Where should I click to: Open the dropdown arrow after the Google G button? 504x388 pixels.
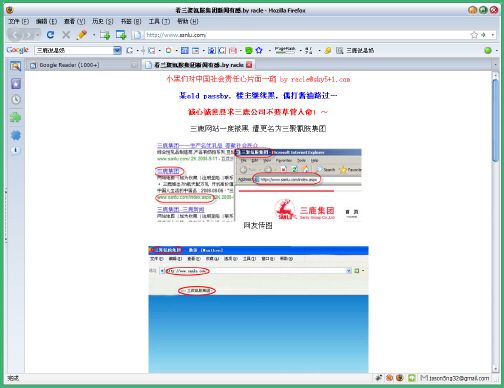(x=137, y=51)
